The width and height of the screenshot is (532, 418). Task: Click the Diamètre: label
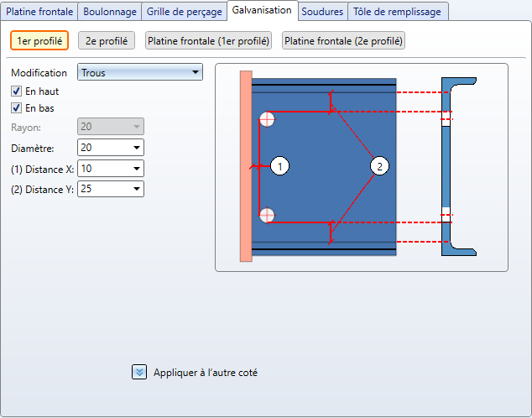point(33,149)
